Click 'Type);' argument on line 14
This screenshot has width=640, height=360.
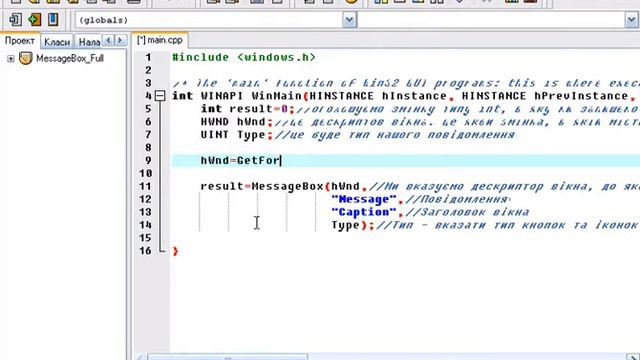pyautogui.click(x=353, y=225)
